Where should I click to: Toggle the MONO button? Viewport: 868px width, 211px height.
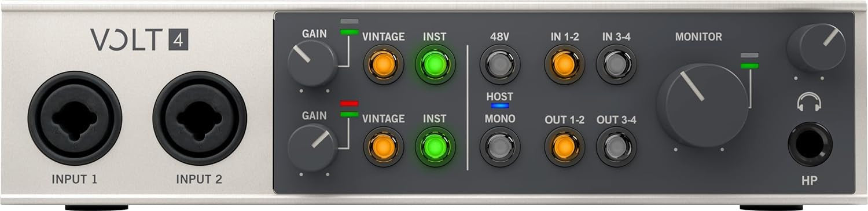point(499,147)
